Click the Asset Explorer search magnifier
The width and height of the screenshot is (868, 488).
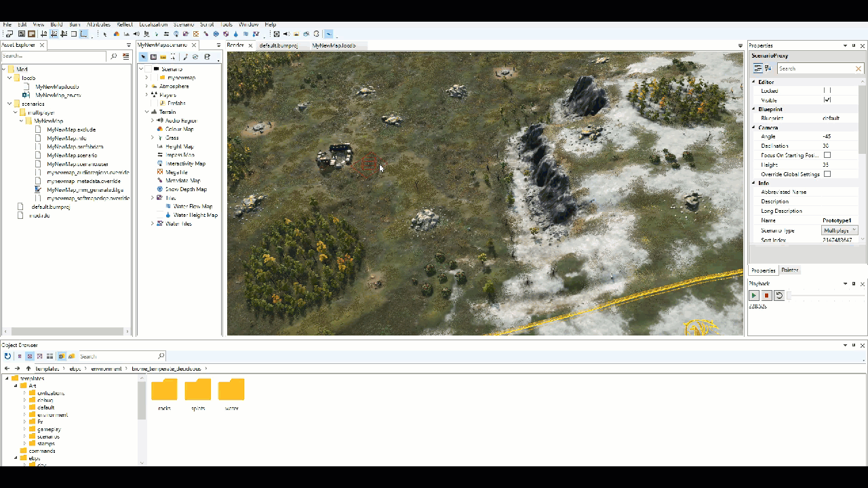coord(113,56)
